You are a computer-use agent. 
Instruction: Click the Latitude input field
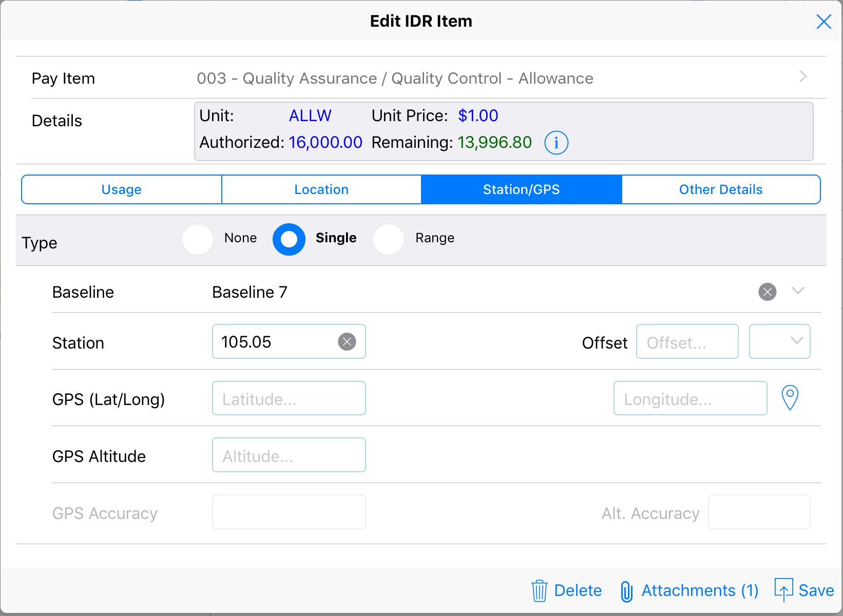(x=289, y=398)
